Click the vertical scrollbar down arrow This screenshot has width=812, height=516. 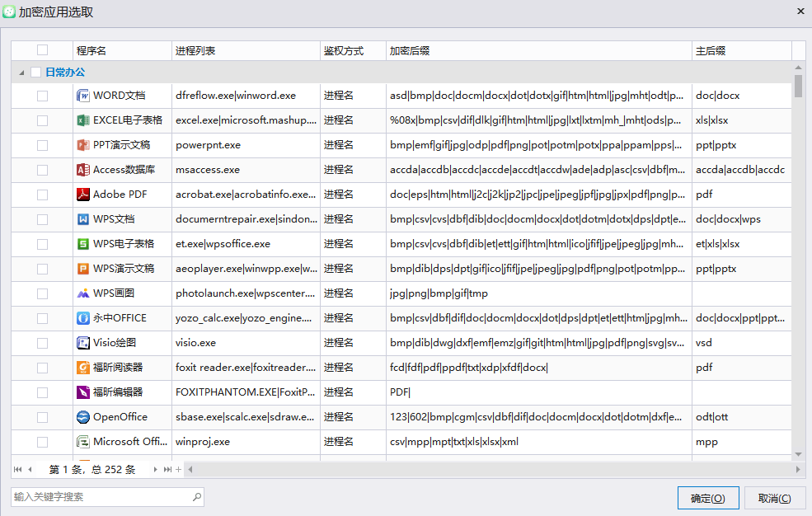pyautogui.click(x=798, y=454)
